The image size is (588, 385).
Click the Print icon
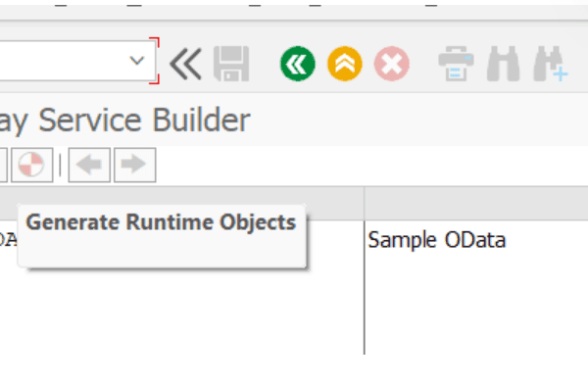[x=456, y=64]
